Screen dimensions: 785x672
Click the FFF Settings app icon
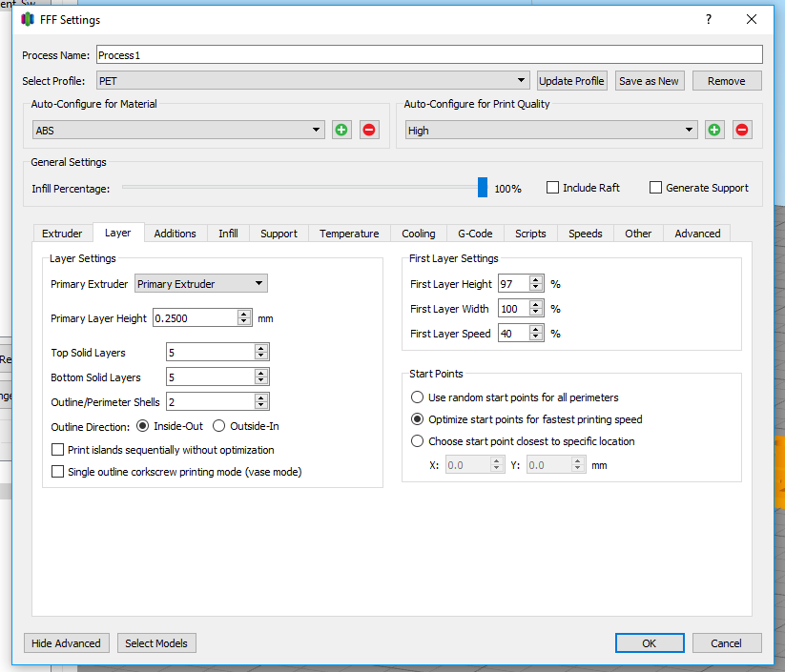[x=28, y=20]
